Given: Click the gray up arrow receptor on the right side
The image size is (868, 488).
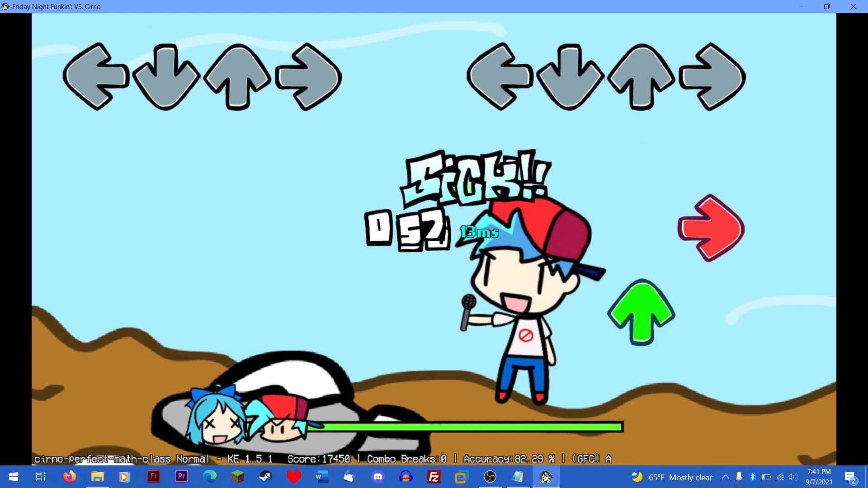Looking at the screenshot, I should (x=641, y=77).
